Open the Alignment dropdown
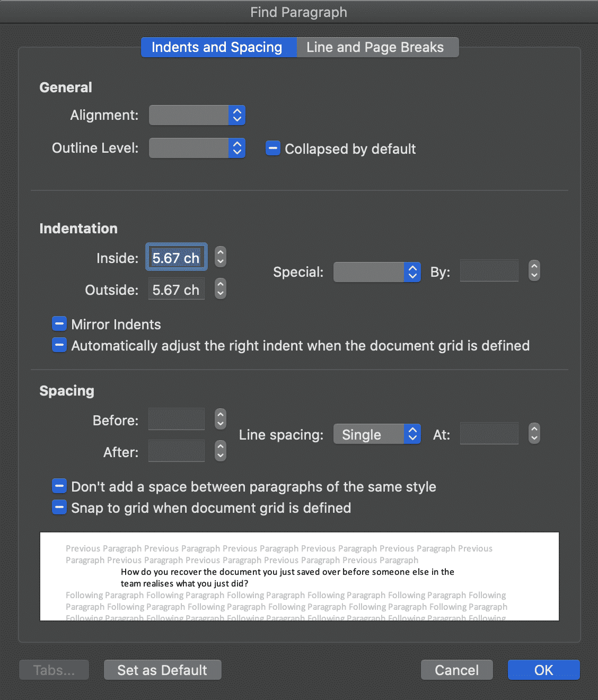 click(197, 115)
